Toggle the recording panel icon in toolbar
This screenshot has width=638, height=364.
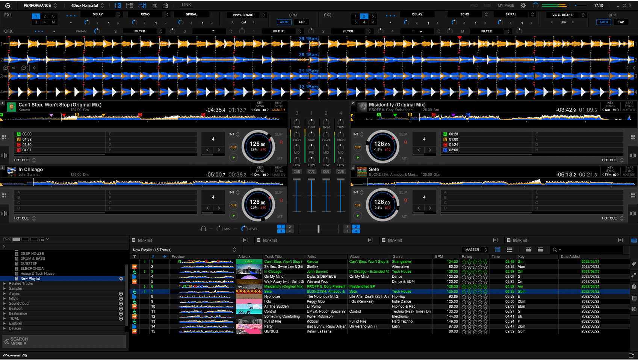(x=154, y=5)
